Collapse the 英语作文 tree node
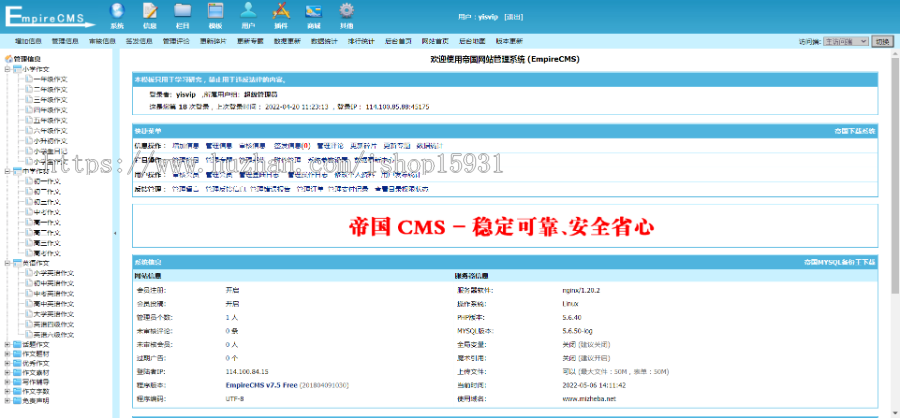 click(x=7, y=263)
